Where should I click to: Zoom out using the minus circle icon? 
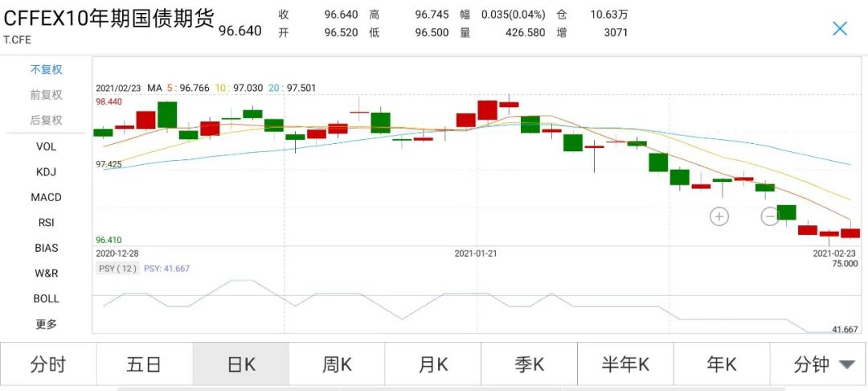click(770, 216)
